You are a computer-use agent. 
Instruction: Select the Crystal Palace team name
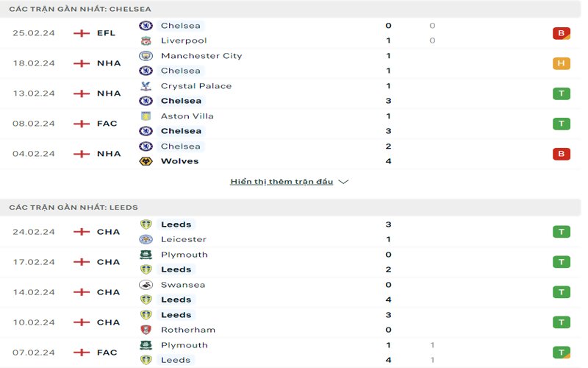(x=196, y=86)
